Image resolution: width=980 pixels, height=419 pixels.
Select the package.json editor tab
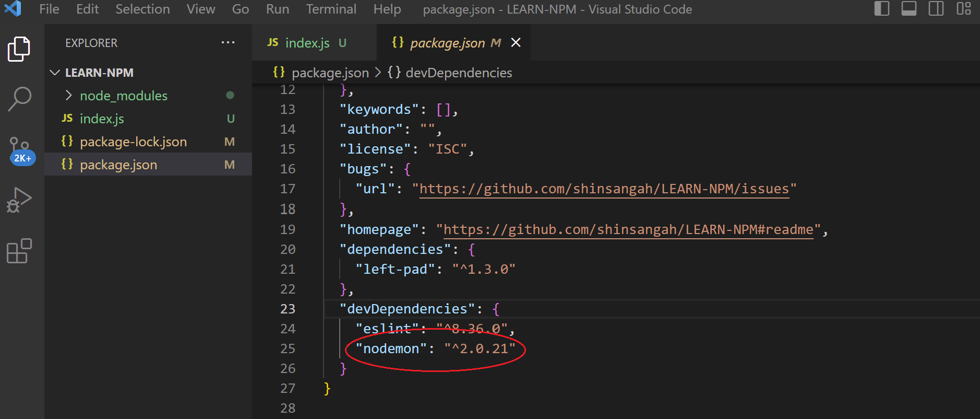tap(454, 42)
